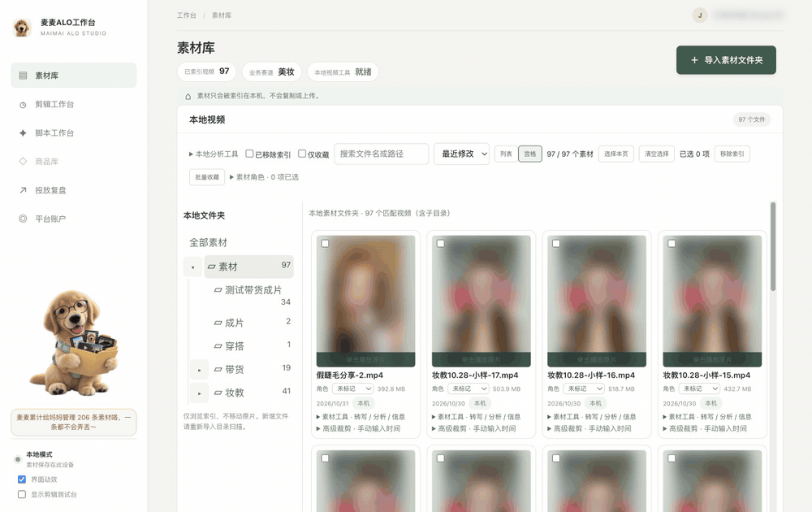Click the 选择本页 button

pyautogui.click(x=615, y=154)
